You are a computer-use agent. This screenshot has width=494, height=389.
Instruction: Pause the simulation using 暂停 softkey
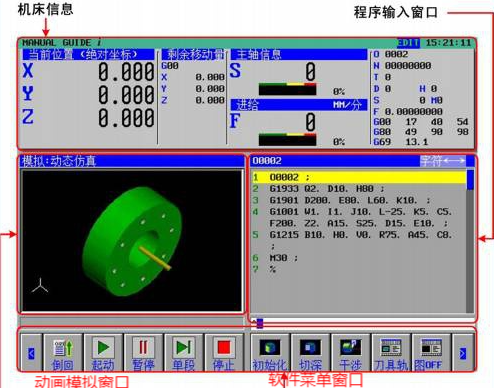143,353
